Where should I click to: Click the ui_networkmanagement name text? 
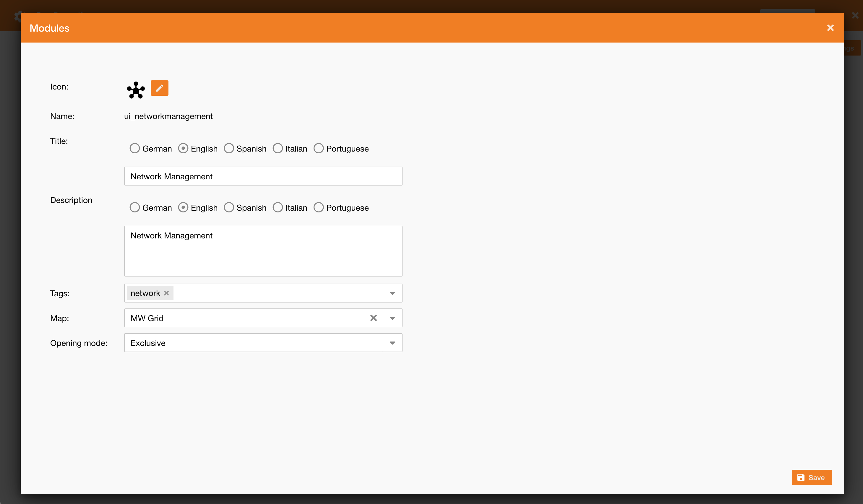168,116
